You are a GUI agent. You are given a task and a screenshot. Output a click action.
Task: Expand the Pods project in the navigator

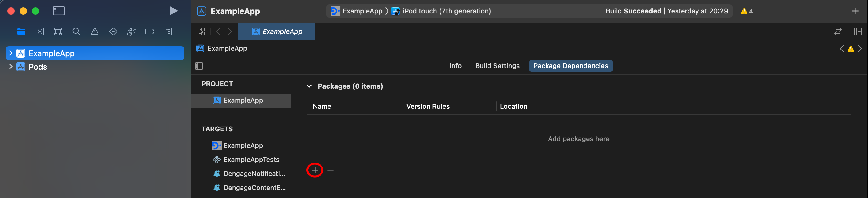(x=11, y=67)
